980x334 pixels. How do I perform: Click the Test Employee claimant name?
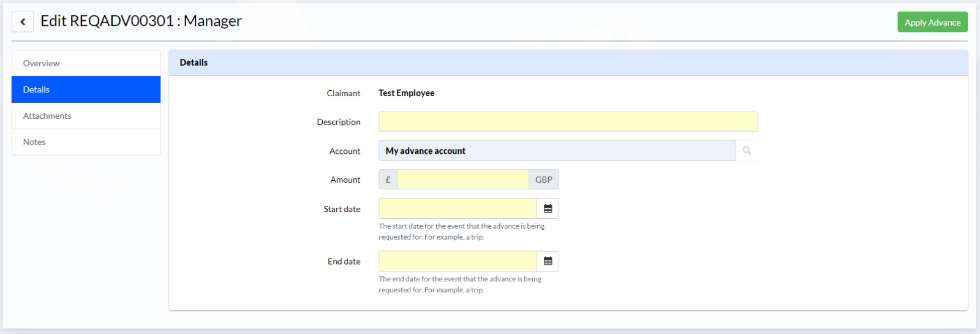(406, 93)
